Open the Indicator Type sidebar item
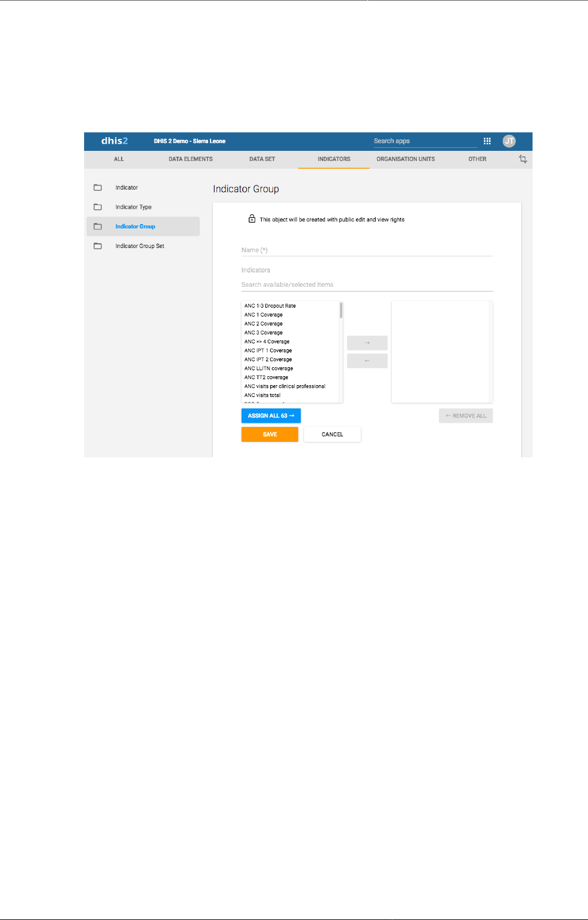Image resolution: width=588 pixels, height=920 pixels. 143,207
